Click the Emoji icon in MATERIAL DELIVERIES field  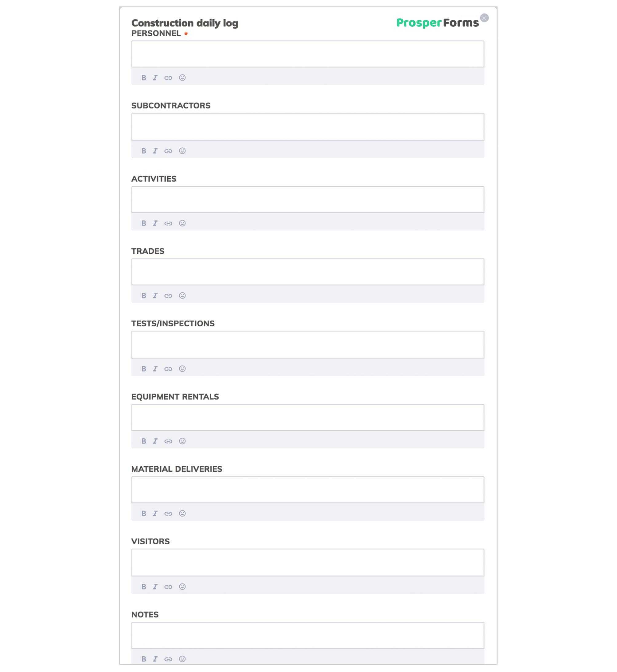click(183, 513)
